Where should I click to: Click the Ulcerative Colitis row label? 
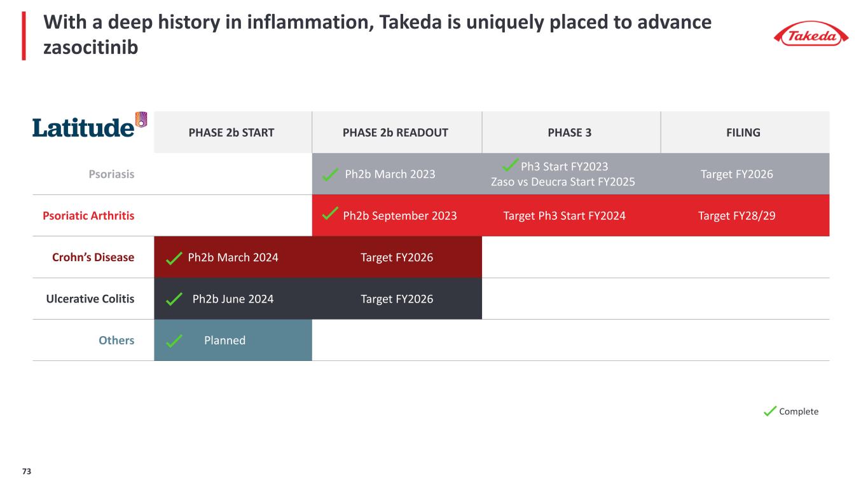(x=92, y=299)
